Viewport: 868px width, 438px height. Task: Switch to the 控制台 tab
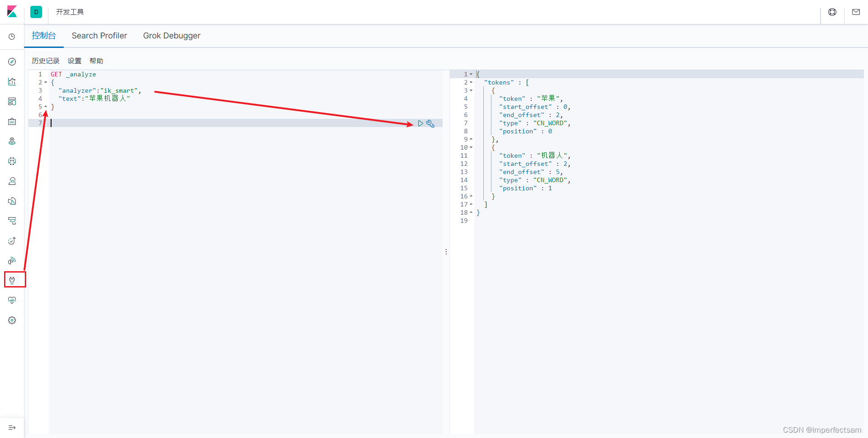pyautogui.click(x=44, y=36)
